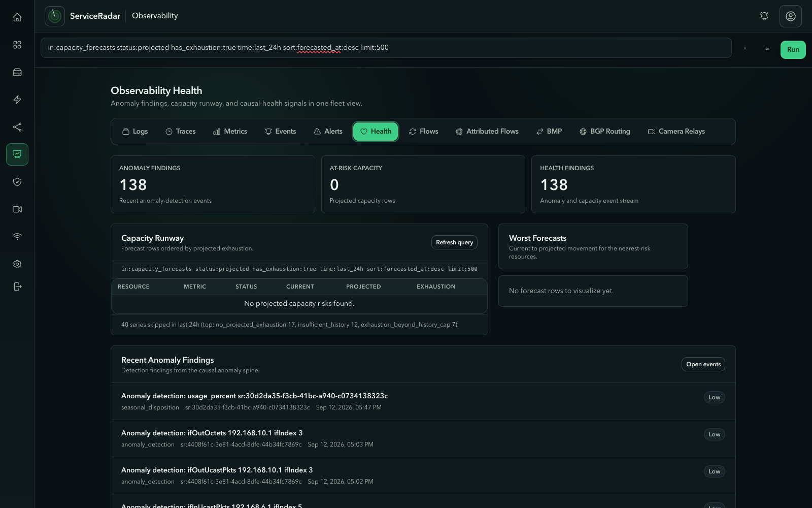The height and width of the screenshot is (508, 812).
Task: Click the METRIC column header
Action: click(x=195, y=287)
